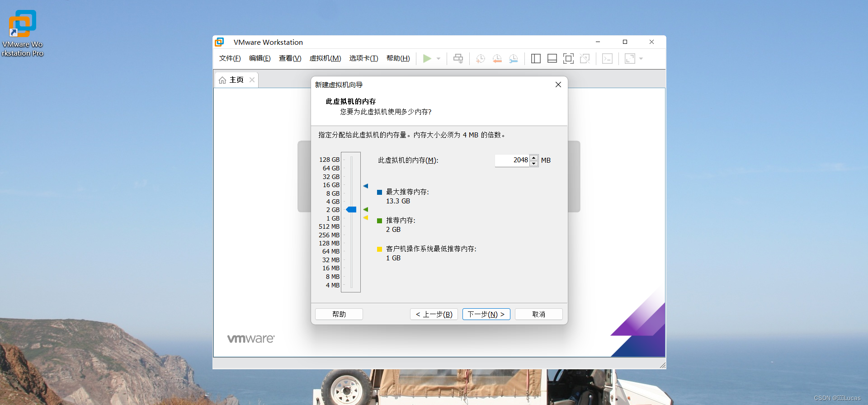Open power options dropdown arrow beside play
This screenshot has width=868, height=405.
439,58
